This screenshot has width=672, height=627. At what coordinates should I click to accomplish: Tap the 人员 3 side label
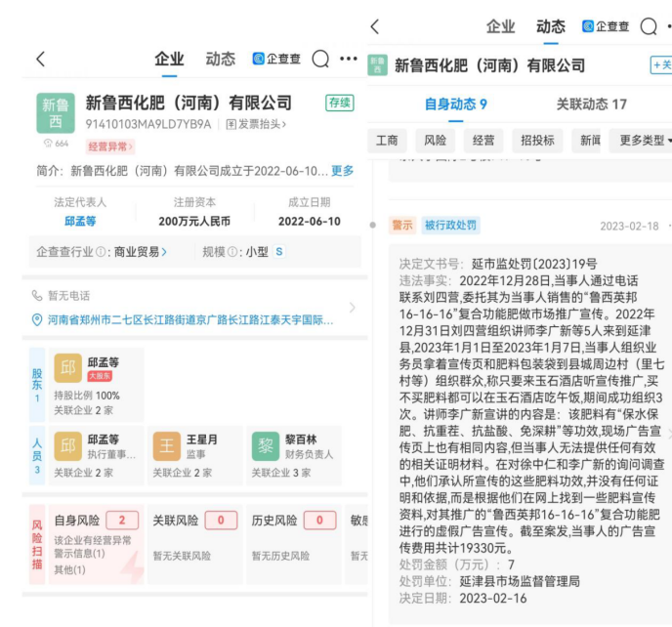point(37,455)
